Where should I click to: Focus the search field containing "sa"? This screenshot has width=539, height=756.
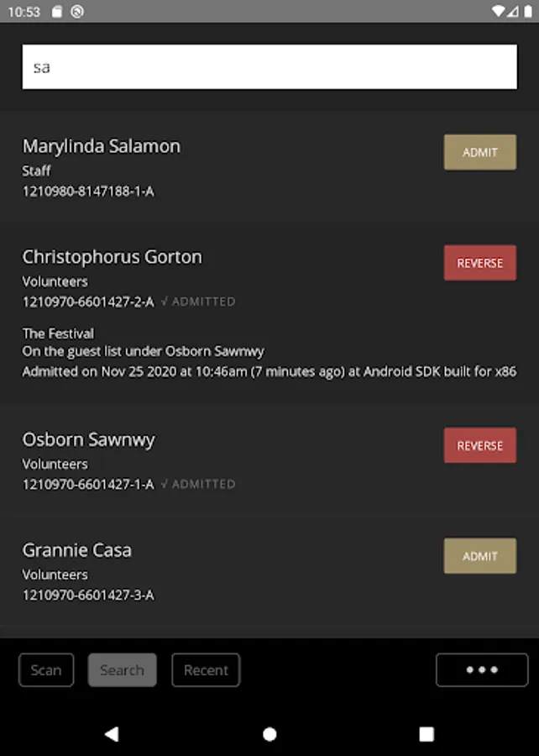[x=269, y=67]
